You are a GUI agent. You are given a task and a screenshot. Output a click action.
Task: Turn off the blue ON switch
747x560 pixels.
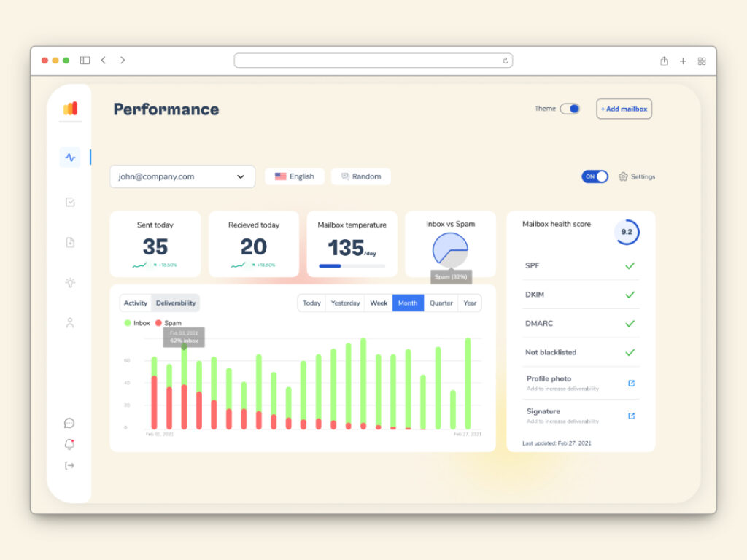595,176
